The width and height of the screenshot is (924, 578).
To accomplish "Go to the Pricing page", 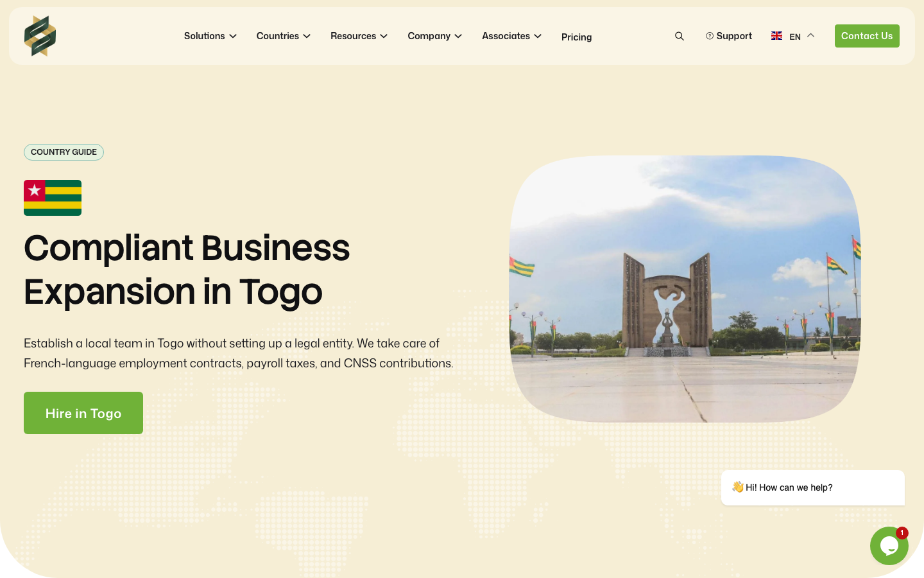I will [x=577, y=37].
